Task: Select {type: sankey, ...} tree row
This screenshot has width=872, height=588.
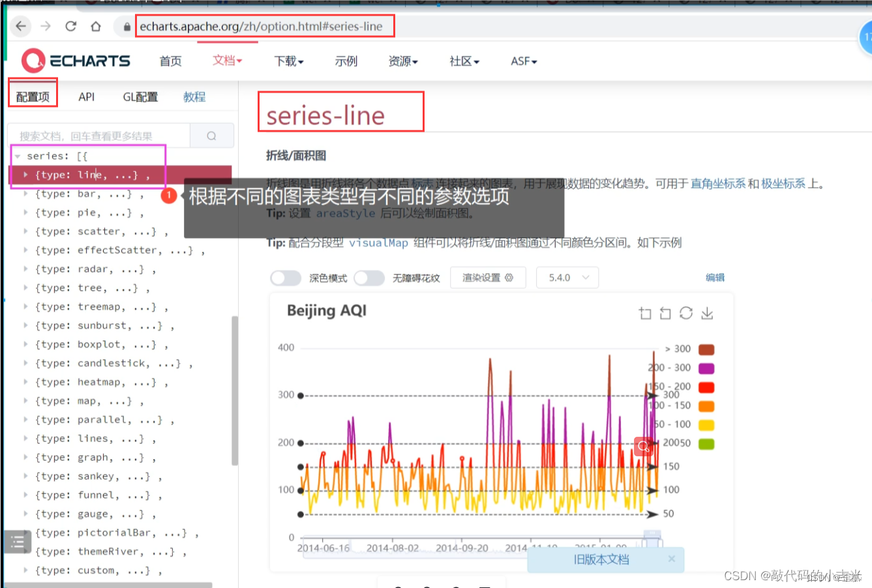Action: pyautogui.click(x=98, y=477)
